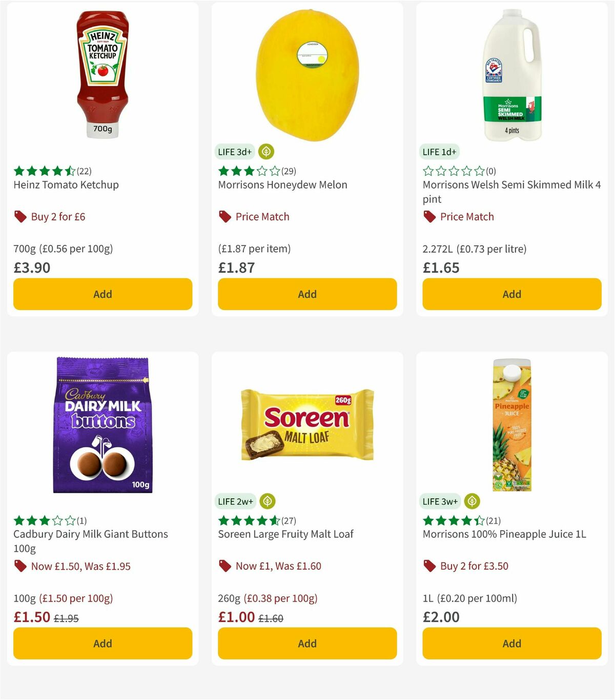The image size is (615, 700).
Task: Add Heinz Tomato Ketchup to basket
Action: pyautogui.click(x=102, y=294)
